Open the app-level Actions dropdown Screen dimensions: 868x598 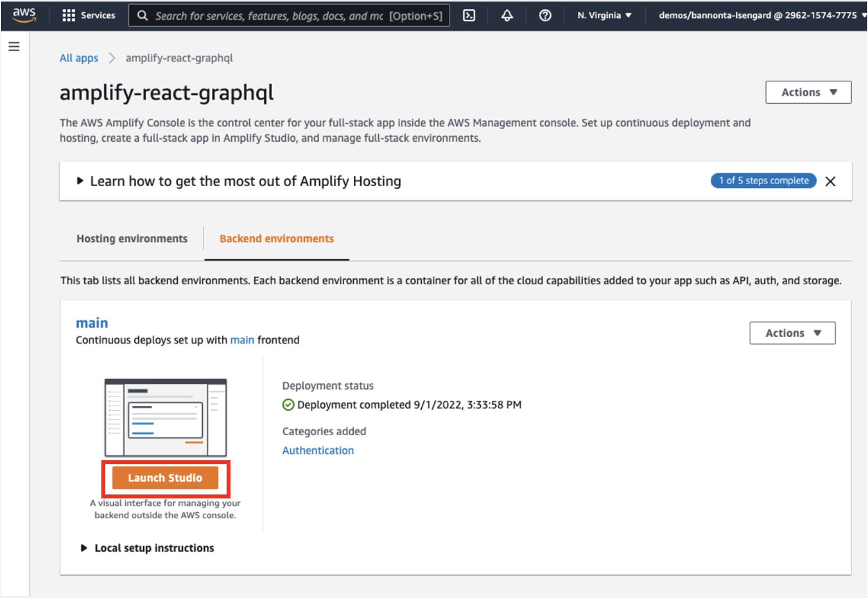[808, 92]
